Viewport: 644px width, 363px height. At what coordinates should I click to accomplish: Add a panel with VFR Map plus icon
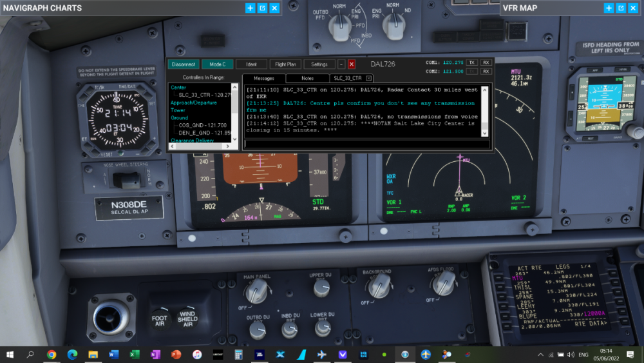pyautogui.click(x=609, y=8)
